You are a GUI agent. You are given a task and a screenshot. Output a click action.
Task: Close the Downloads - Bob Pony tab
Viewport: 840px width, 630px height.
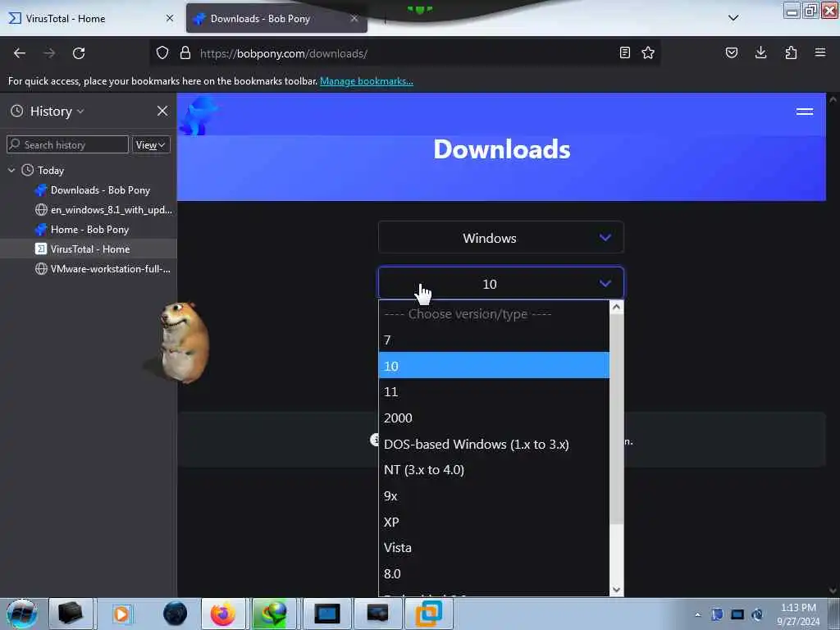354,19
